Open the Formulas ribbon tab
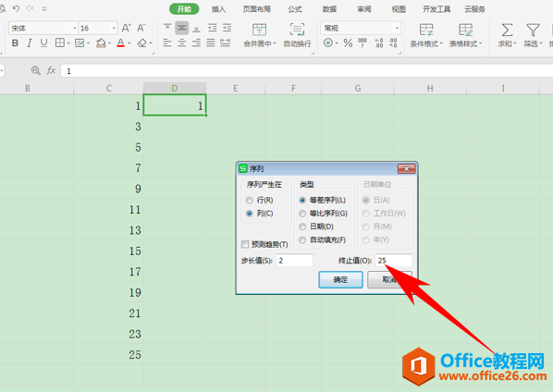Viewport: 553px width, 392px height. coord(295,9)
